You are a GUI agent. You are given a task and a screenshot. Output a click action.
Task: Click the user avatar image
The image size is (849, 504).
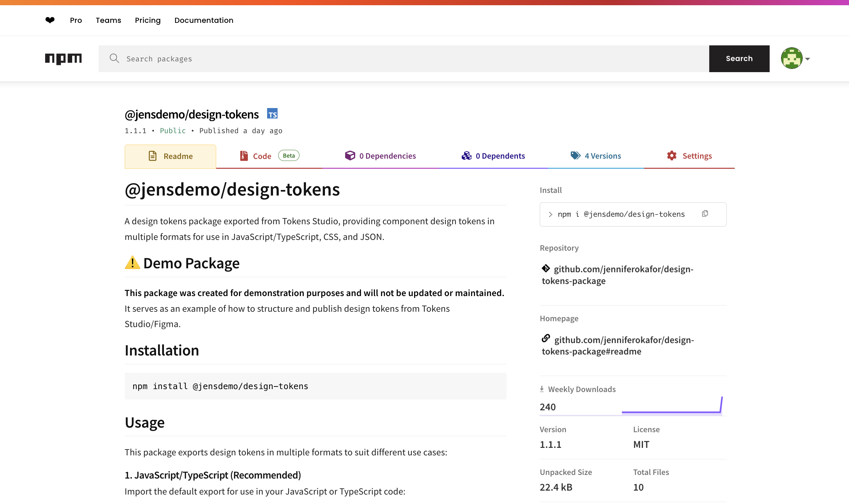[792, 58]
